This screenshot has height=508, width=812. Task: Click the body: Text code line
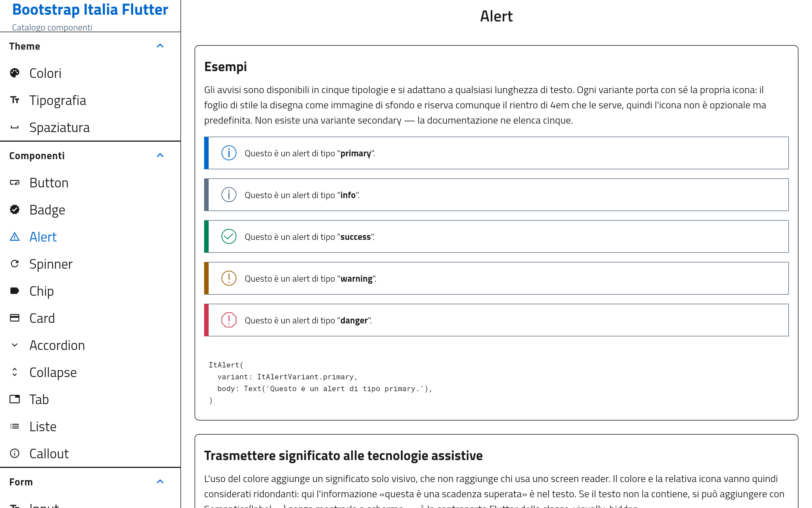325,389
